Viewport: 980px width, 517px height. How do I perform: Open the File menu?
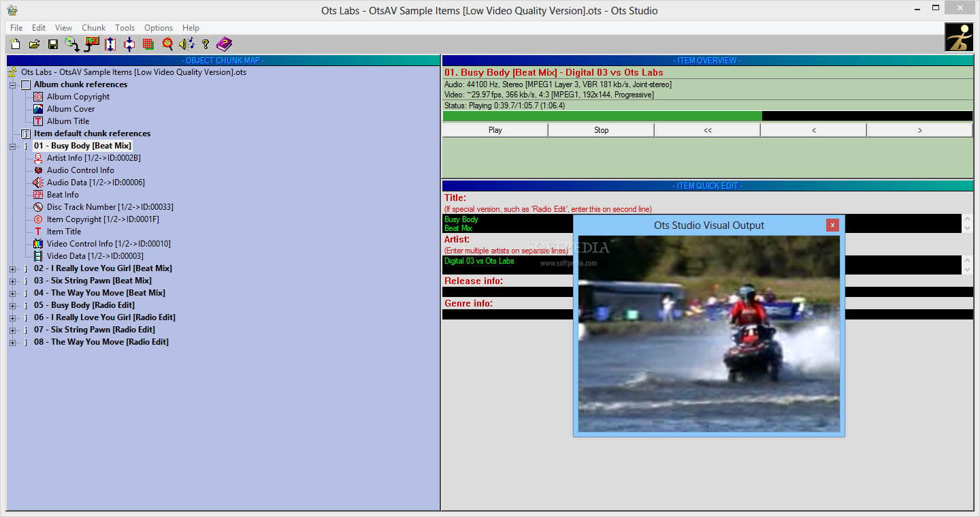pyautogui.click(x=16, y=28)
